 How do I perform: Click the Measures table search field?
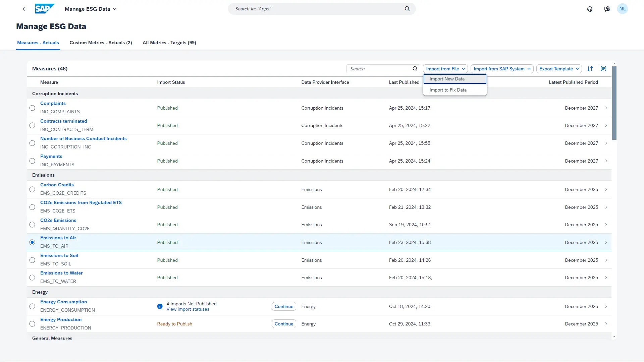(379, 69)
